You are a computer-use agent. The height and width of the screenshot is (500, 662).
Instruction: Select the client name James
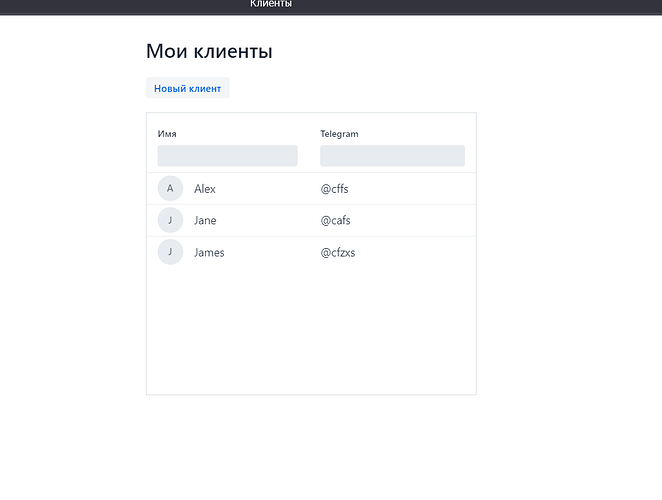209,253
